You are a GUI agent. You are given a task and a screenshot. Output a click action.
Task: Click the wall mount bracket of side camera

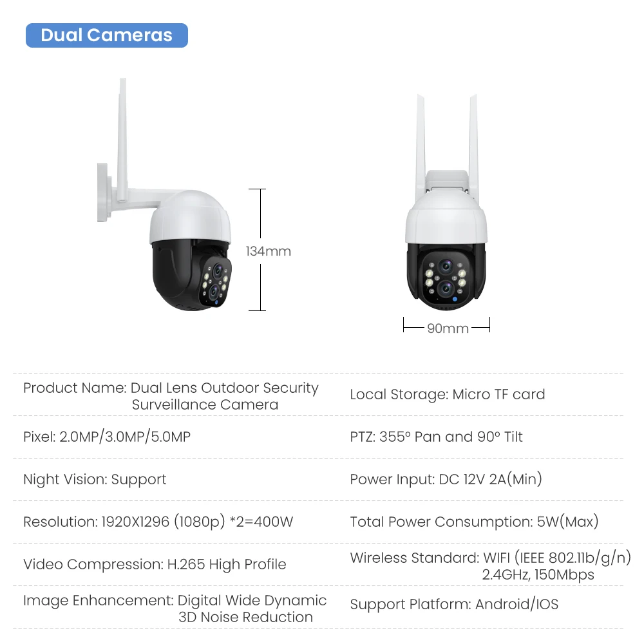[104, 193]
